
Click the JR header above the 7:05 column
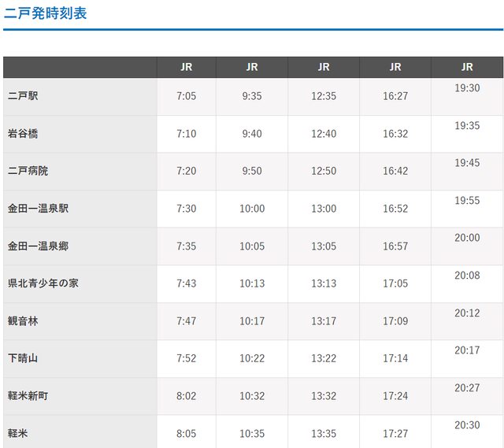[x=187, y=67]
